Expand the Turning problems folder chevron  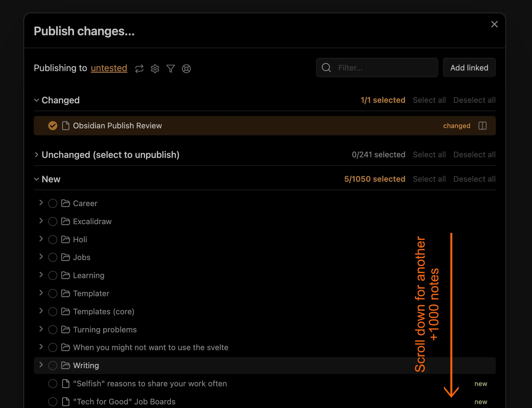(41, 329)
